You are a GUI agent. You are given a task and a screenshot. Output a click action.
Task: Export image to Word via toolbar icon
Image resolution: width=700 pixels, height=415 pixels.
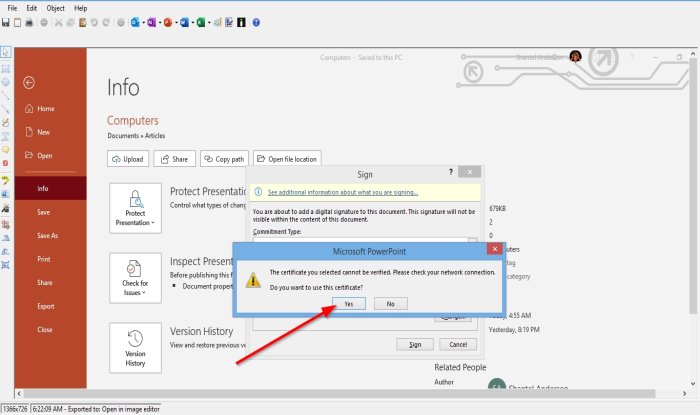click(184, 22)
